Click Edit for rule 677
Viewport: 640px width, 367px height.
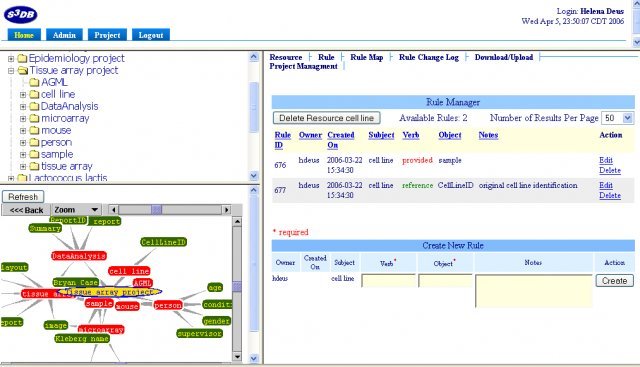coord(606,185)
